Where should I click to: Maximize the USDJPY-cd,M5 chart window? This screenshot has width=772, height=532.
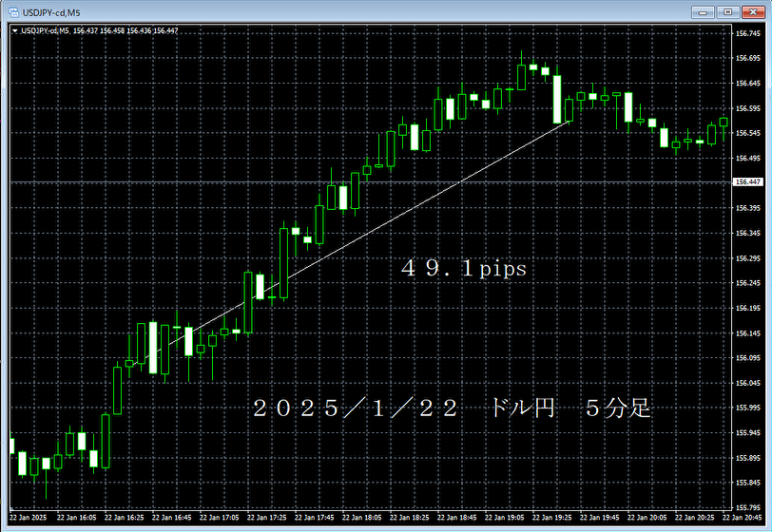727,11
